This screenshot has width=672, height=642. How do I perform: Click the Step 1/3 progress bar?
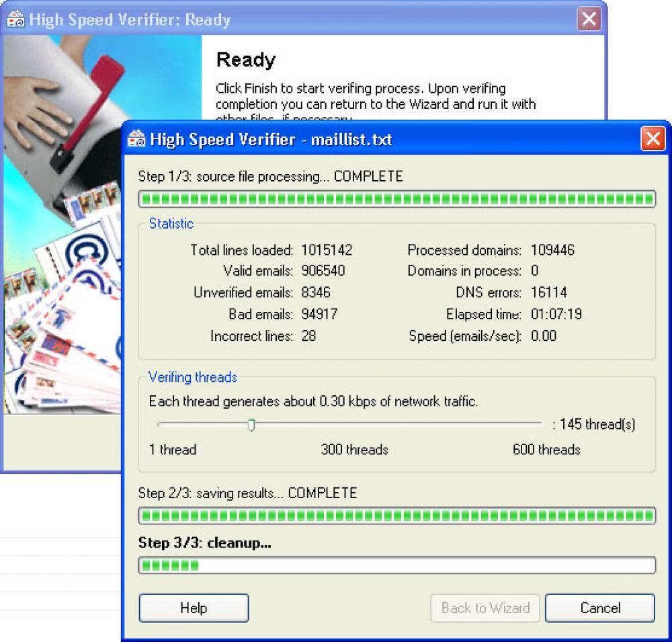(x=396, y=198)
